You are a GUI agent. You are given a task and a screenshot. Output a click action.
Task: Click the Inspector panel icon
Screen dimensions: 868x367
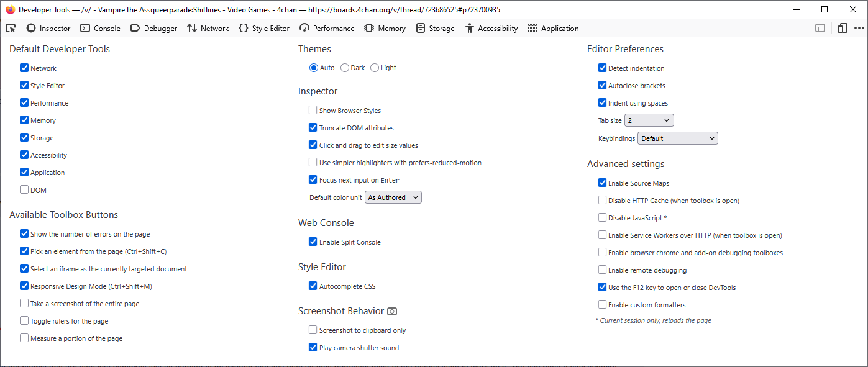pyautogui.click(x=31, y=28)
